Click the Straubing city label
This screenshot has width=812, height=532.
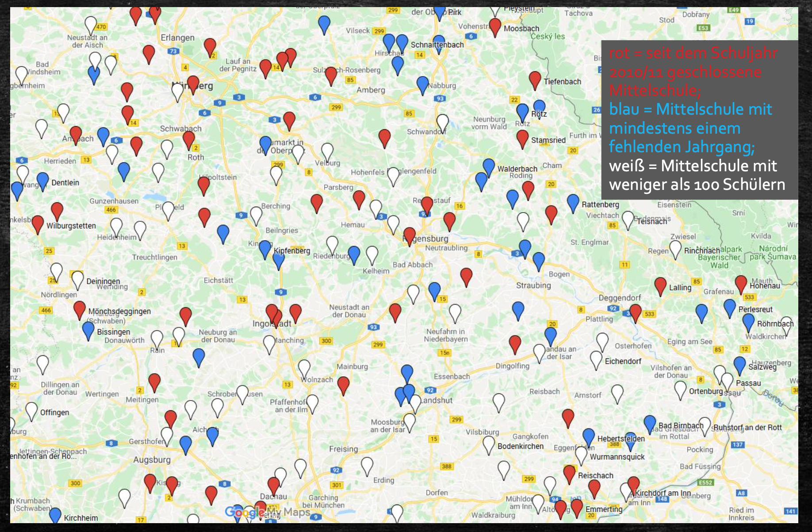pos(533,285)
